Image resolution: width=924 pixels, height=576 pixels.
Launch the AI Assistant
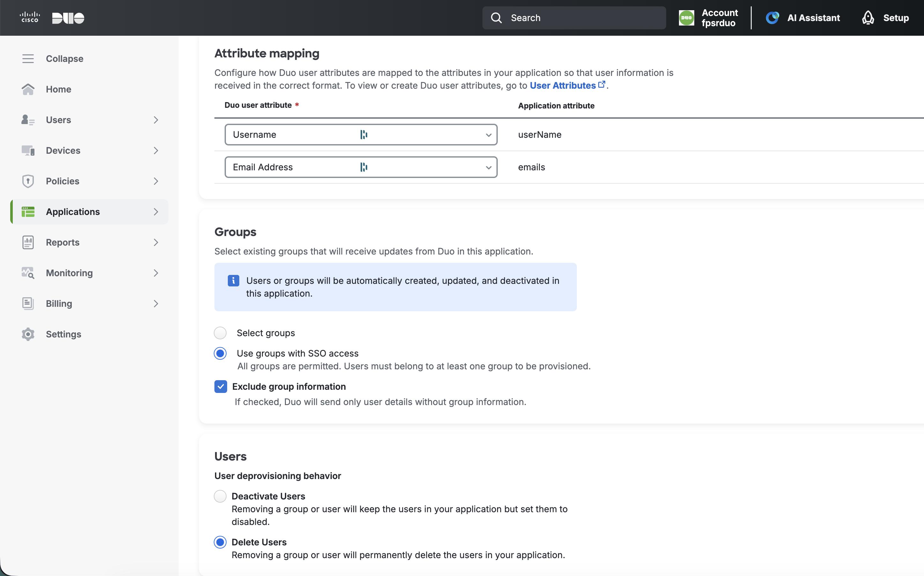pyautogui.click(x=803, y=18)
